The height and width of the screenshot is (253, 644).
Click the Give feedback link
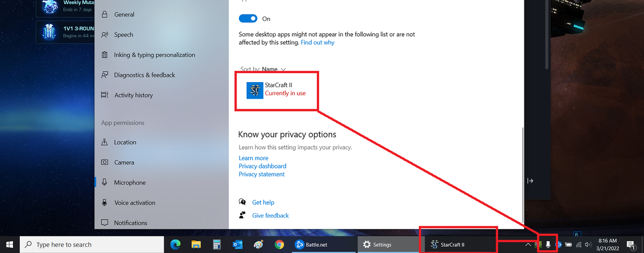271,216
